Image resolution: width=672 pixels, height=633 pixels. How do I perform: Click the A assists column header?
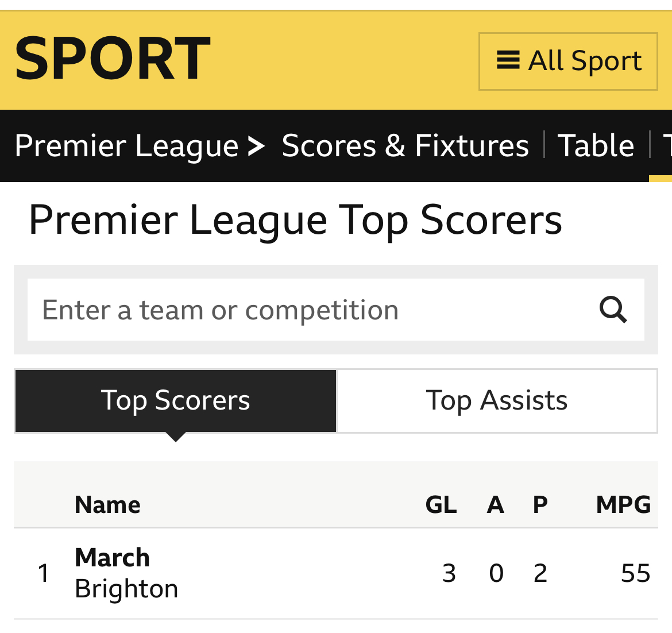(x=496, y=505)
